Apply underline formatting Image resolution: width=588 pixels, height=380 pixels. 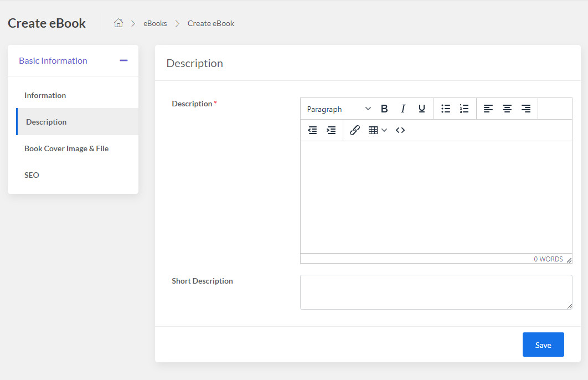coord(421,109)
